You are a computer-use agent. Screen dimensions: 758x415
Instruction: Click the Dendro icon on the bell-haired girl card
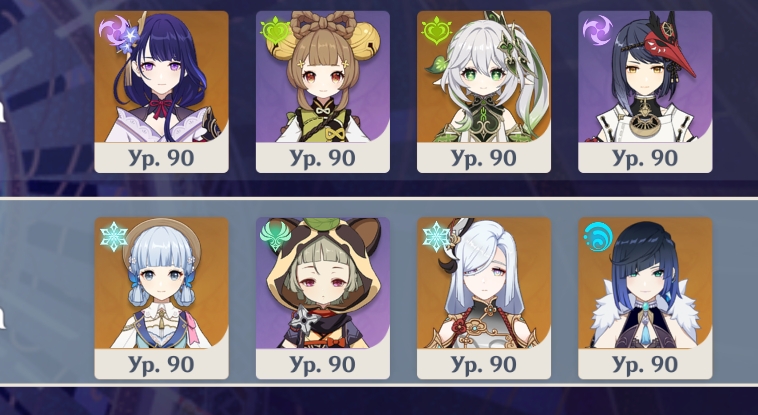pyautogui.click(x=275, y=30)
